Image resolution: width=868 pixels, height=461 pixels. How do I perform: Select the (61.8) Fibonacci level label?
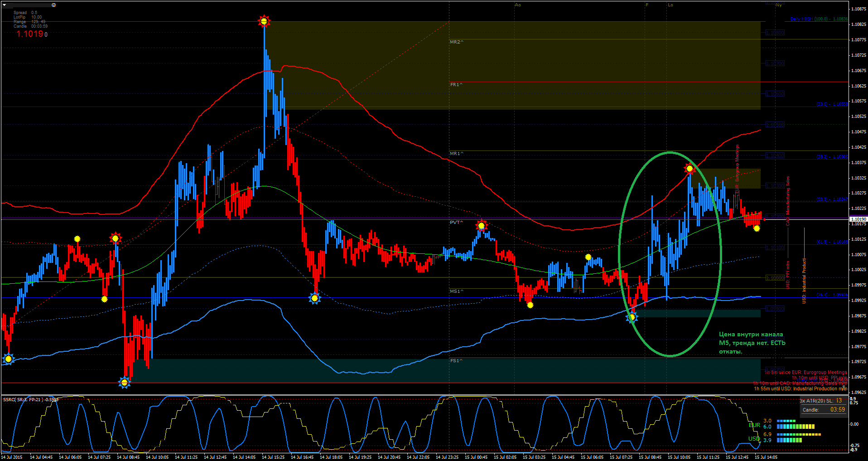pos(832,242)
